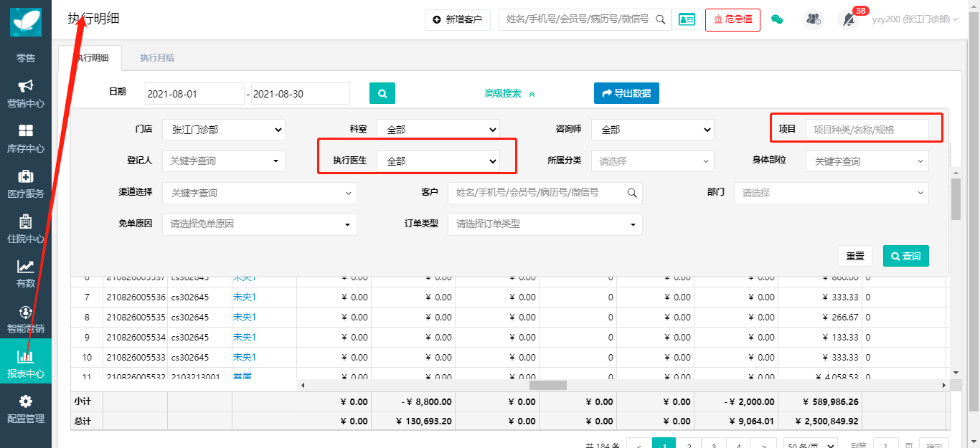This screenshot has height=448, width=980.
Task: Open 未央1 link in row 9
Action: [245, 337]
